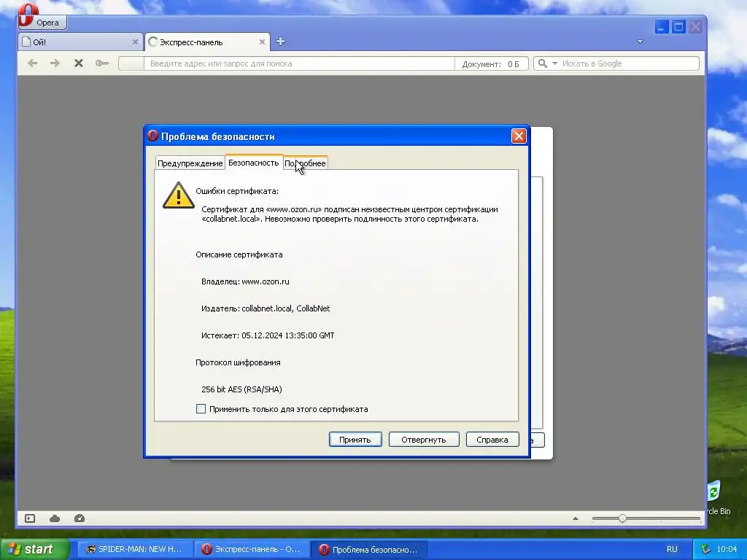Close the Проблема безопасности dialog

[519, 136]
